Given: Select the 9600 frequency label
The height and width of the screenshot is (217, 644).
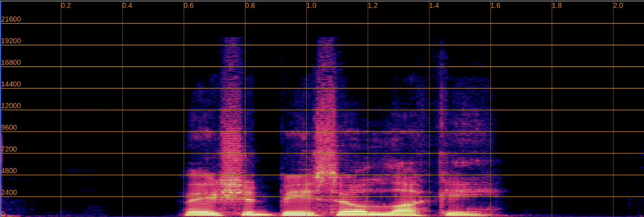Looking at the screenshot, I should [x=9, y=127].
